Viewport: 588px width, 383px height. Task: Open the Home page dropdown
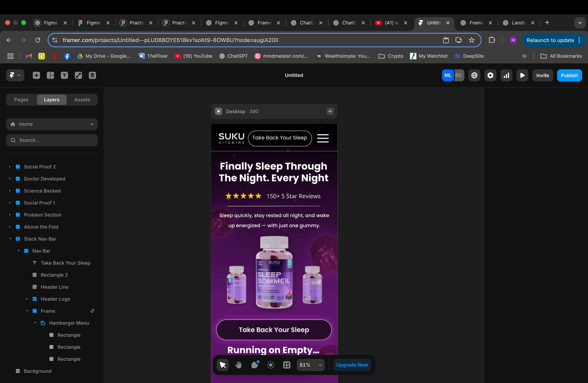52,124
